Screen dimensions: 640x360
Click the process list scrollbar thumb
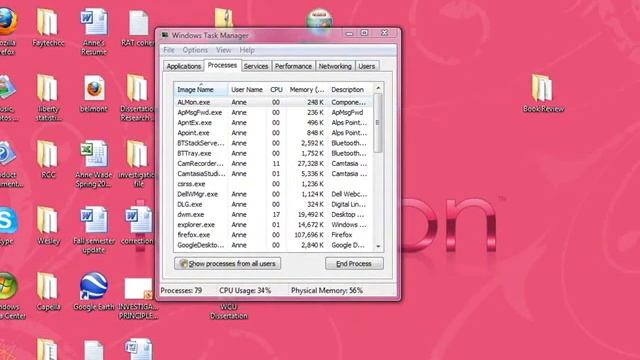pyautogui.click(x=378, y=123)
